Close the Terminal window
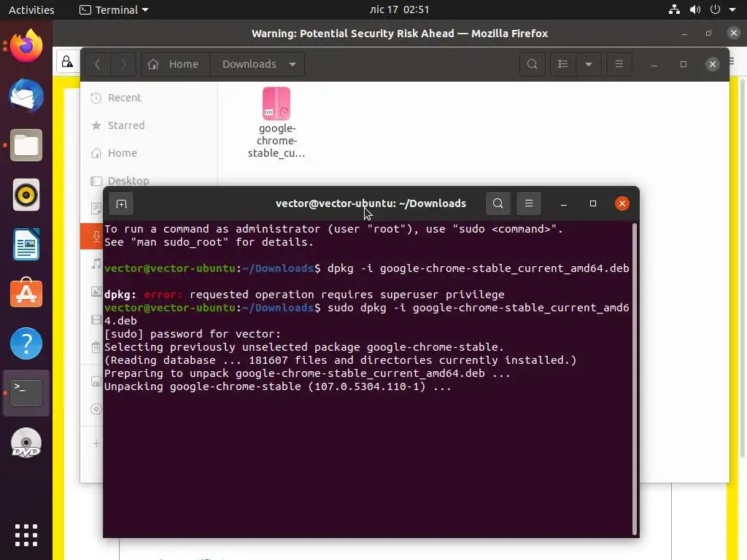Viewport: 747px width, 560px height. 622,204
